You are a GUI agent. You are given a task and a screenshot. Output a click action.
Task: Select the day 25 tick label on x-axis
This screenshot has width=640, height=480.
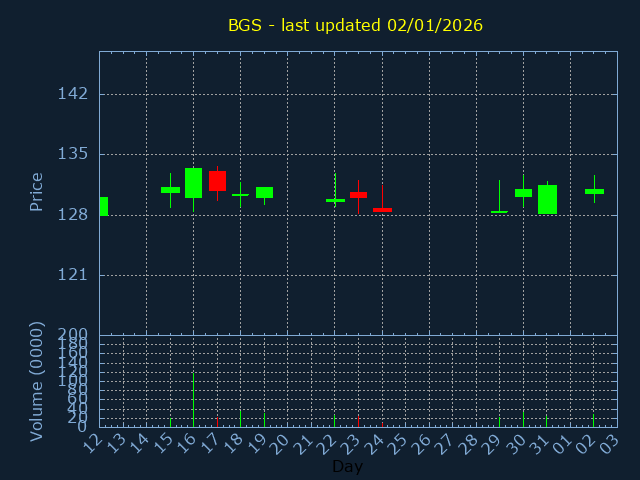[x=401, y=441]
